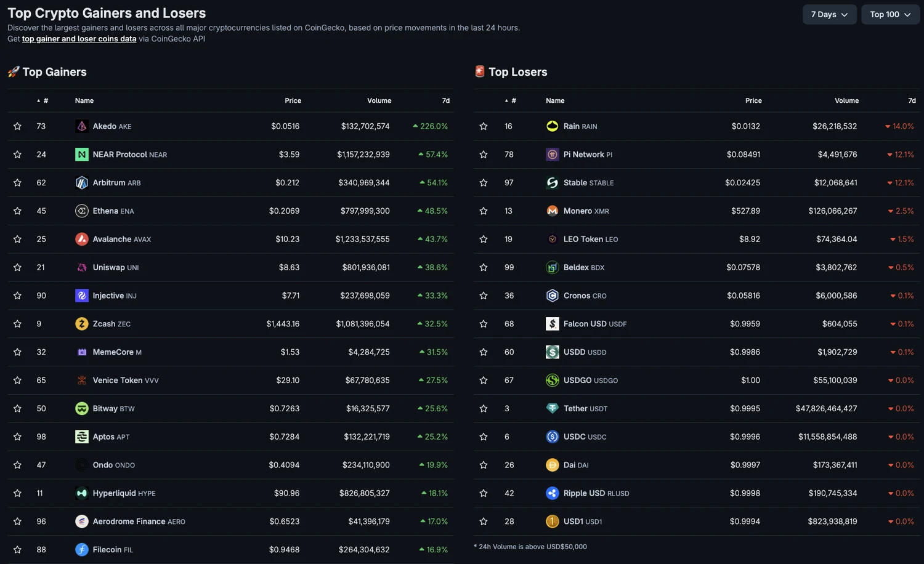Open top gainer and loser coins data link
Image resolution: width=924 pixels, height=564 pixels.
click(79, 39)
